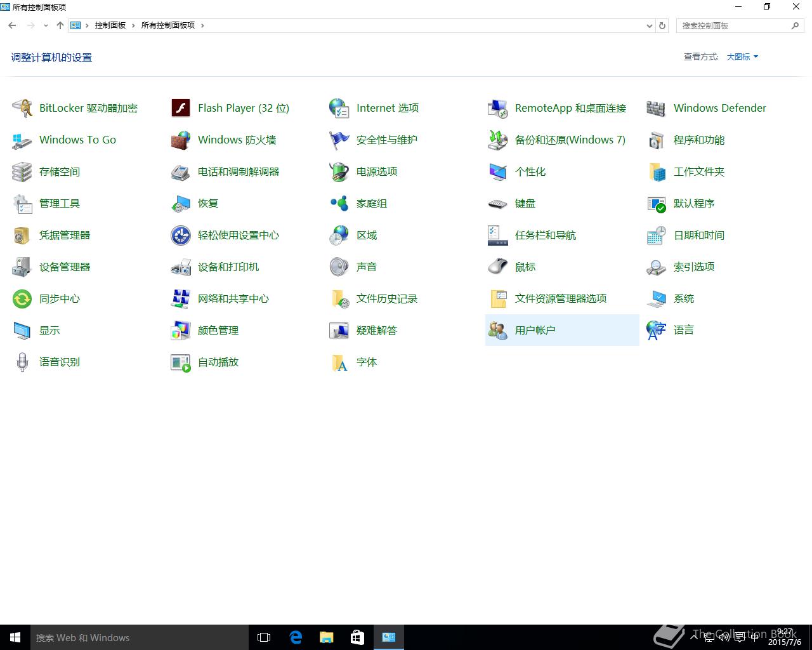Open Task View on the taskbar
Viewport: 812px width, 650px height.
264,637
